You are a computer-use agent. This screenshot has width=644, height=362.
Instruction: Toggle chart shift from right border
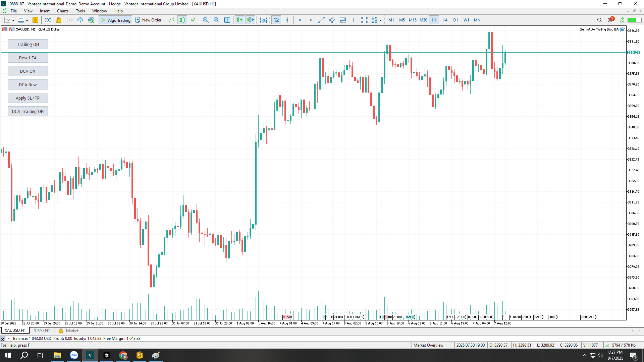(251, 20)
